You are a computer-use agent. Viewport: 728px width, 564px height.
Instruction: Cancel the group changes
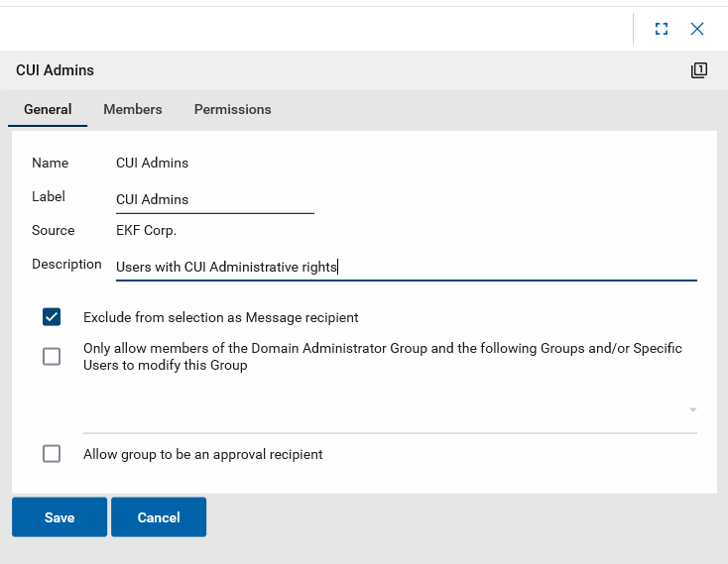[x=159, y=517]
